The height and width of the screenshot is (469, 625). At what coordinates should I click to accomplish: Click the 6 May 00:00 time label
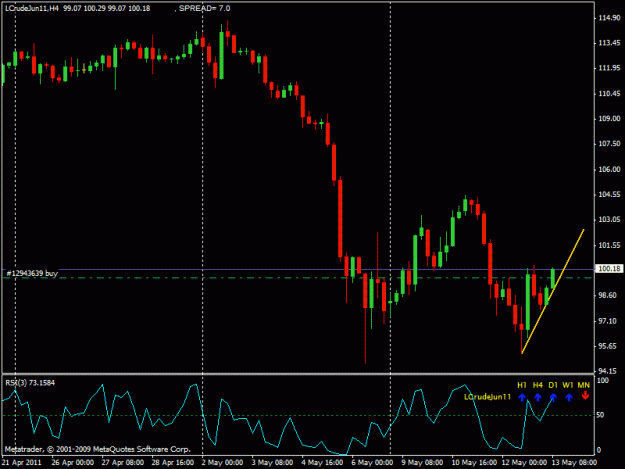[372, 463]
